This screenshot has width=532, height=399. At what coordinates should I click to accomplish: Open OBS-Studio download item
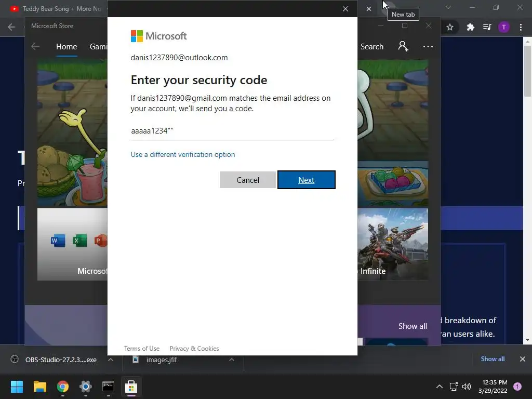coord(54,360)
